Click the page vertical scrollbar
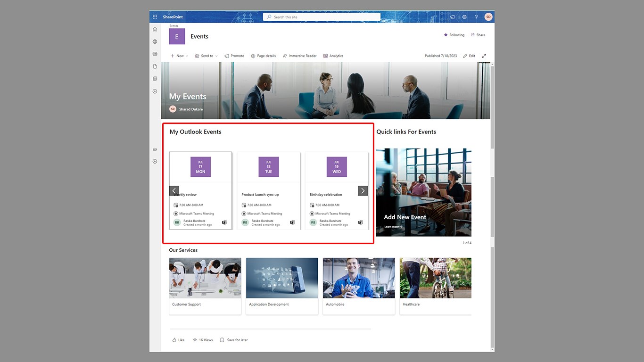Image resolution: width=644 pixels, height=362 pixels. tap(493, 206)
